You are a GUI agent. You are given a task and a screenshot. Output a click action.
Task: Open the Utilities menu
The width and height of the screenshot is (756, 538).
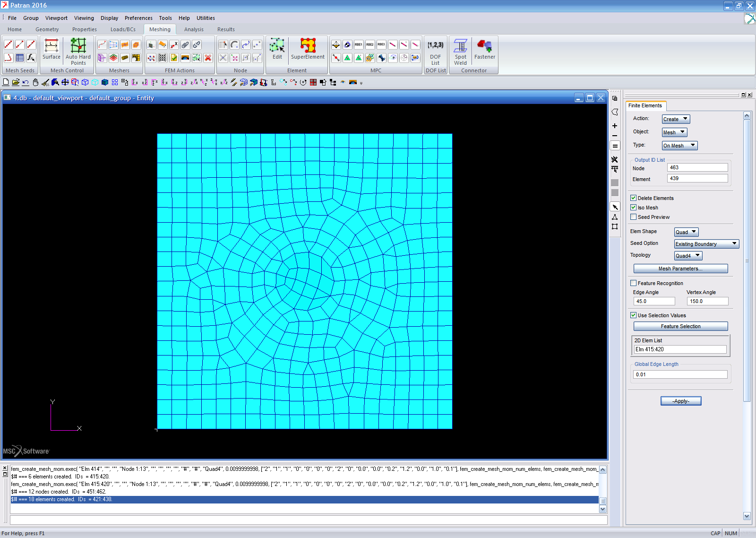click(206, 18)
